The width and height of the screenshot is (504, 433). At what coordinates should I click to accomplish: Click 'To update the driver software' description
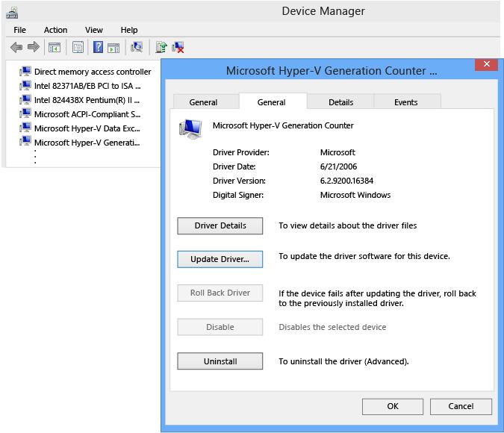pos(364,256)
